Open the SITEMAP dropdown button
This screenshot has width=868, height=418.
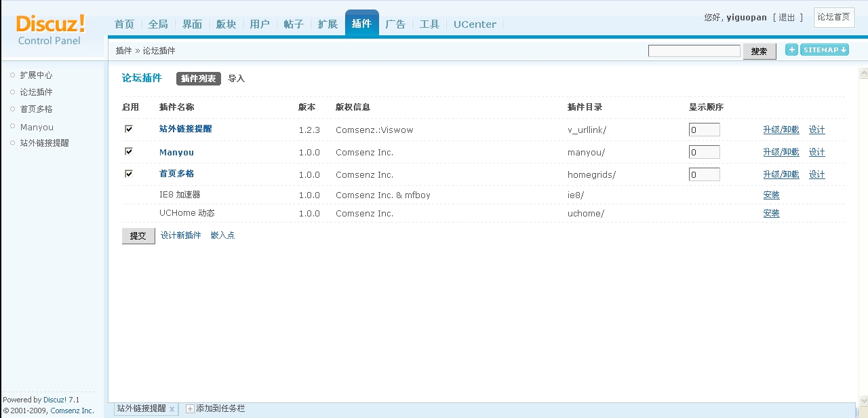[x=825, y=50]
